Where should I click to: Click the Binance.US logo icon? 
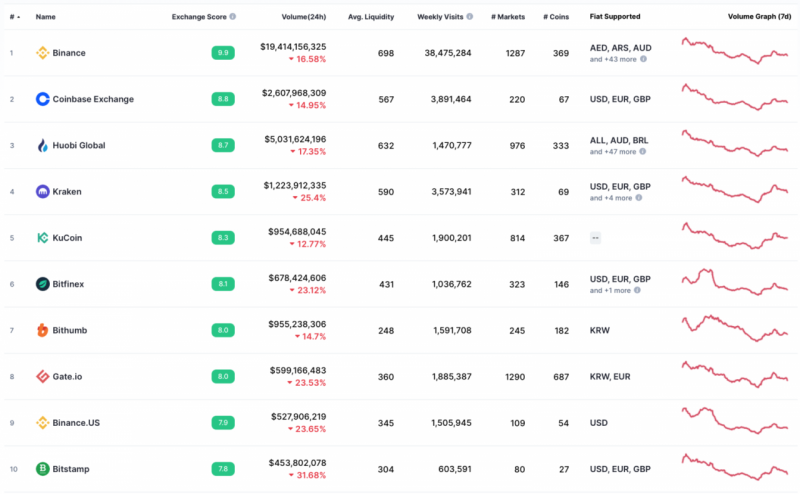click(42, 423)
